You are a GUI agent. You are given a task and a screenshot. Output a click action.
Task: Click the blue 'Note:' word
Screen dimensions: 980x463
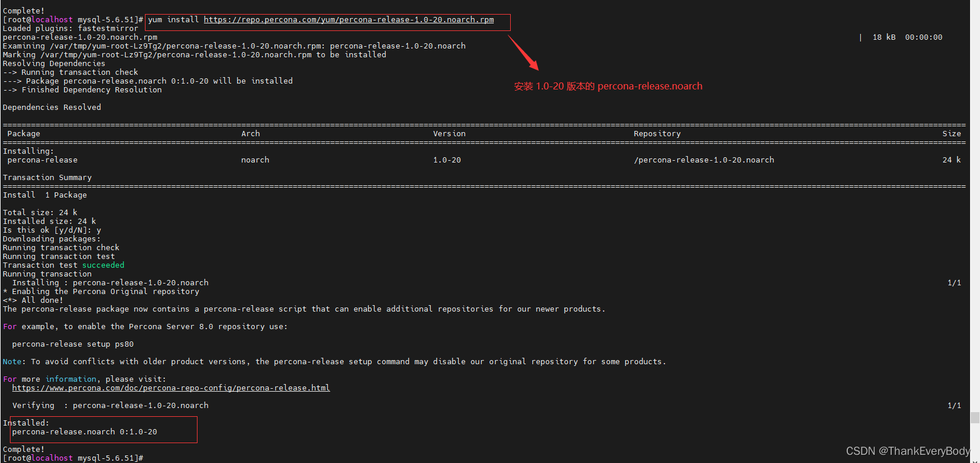click(x=15, y=362)
